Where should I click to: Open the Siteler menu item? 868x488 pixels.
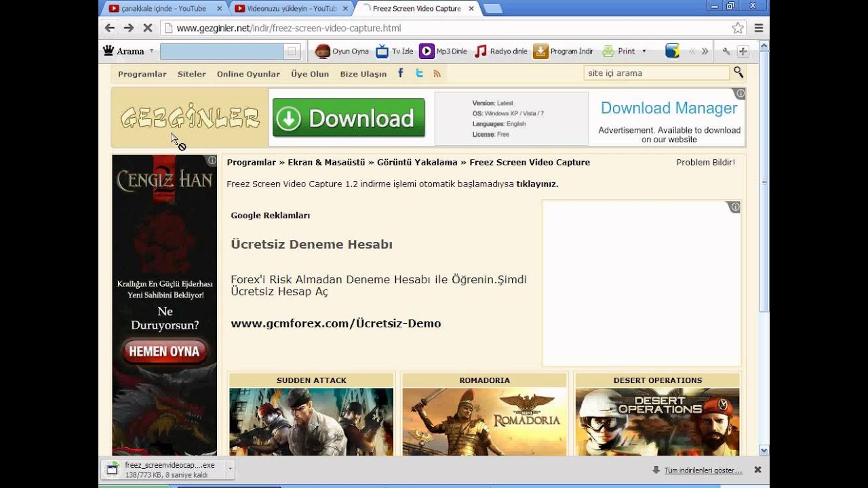(x=192, y=74)
